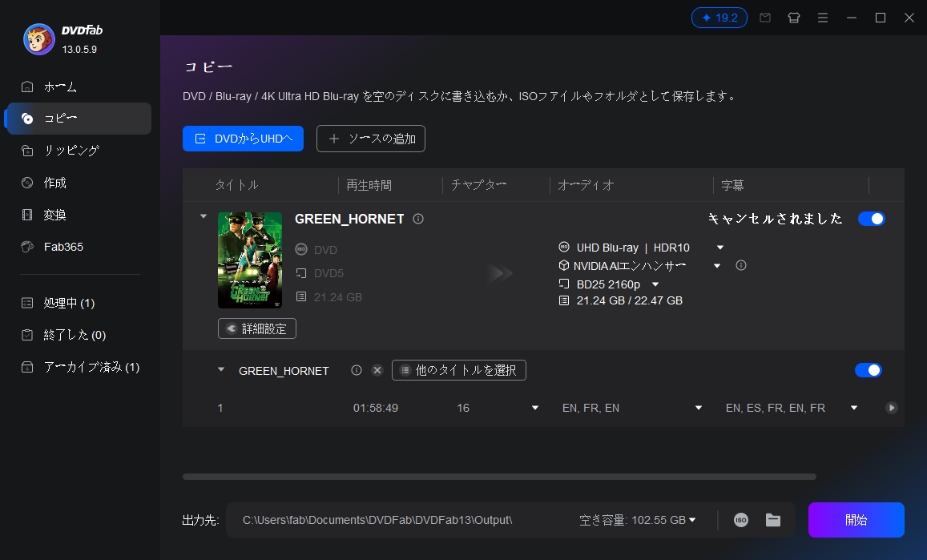
Task: Enable the GREEN_HORNET copy toggle
Action: point(872,218)
